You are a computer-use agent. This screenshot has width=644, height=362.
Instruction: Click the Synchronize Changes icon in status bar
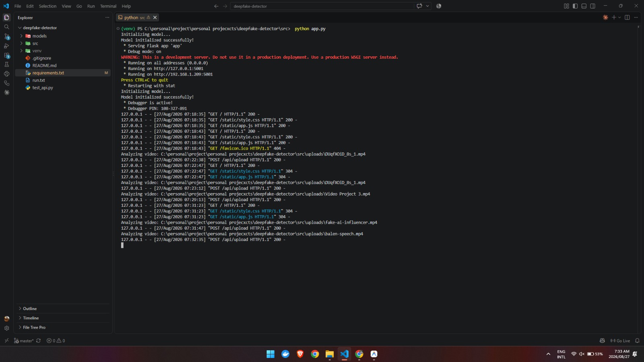(38, 341)
